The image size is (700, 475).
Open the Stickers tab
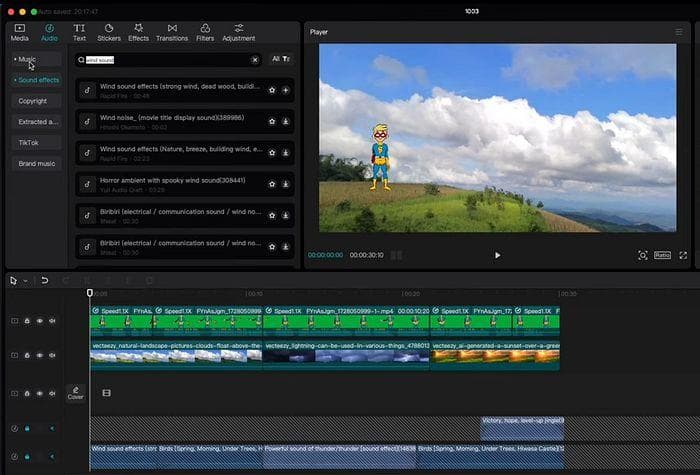click(x=109, y=33)
